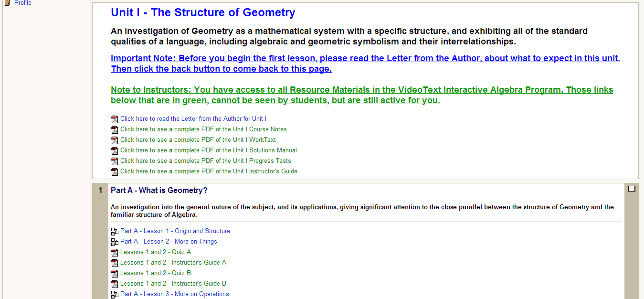The height and width of the screenshot is (299, 644).
Task: Click the lesson icon for Origin and Structure
Action: (115, 232)
